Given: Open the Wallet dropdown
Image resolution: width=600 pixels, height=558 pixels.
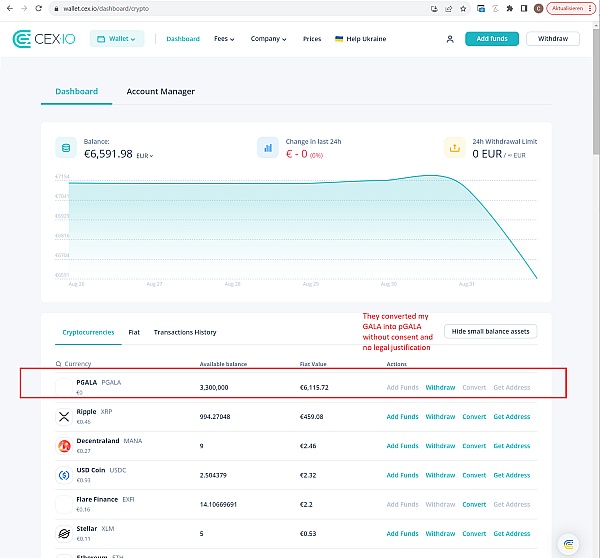Looking at the screenshot, I should click(117, 39).
